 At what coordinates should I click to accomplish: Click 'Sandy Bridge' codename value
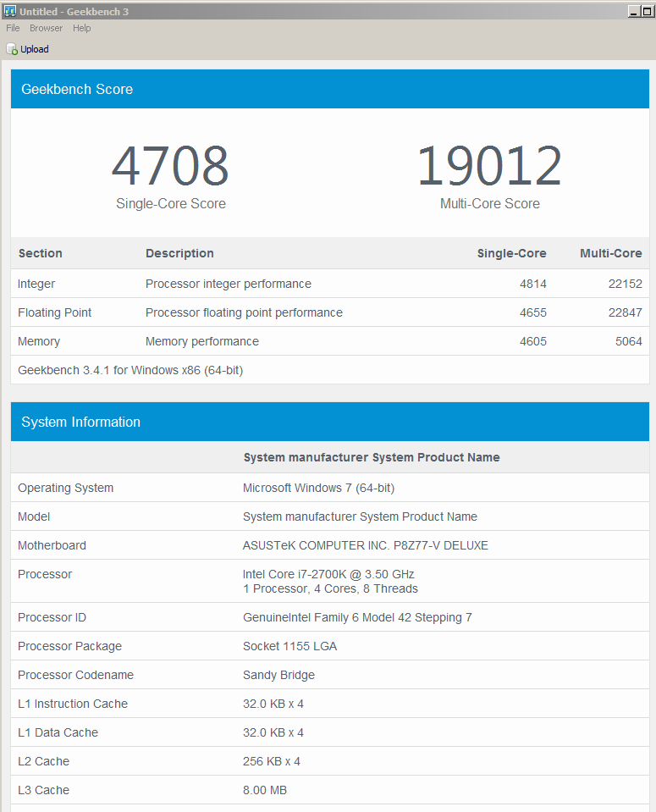point(278,676)
